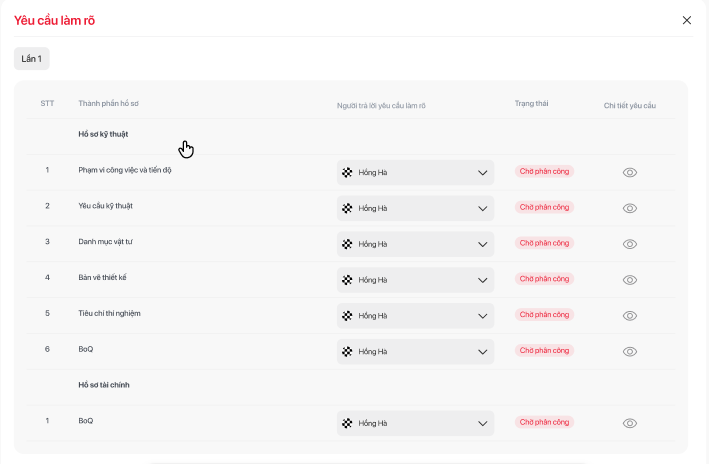Screen dimensions: 709x464
Task: Expand Hồng Hà dropdown for Yêu cầu kỹ thuật
Action: (x=415, y=208)
